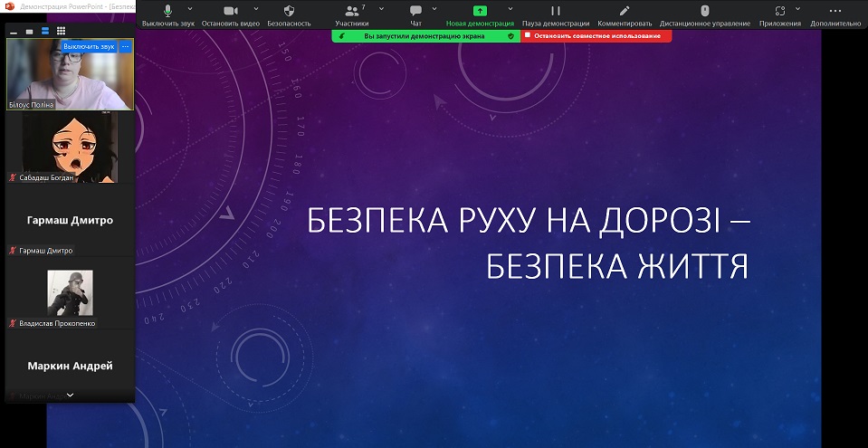Open the Безопасность shield icon
This screenshot has height=448, width=868.
pos(289,11)
